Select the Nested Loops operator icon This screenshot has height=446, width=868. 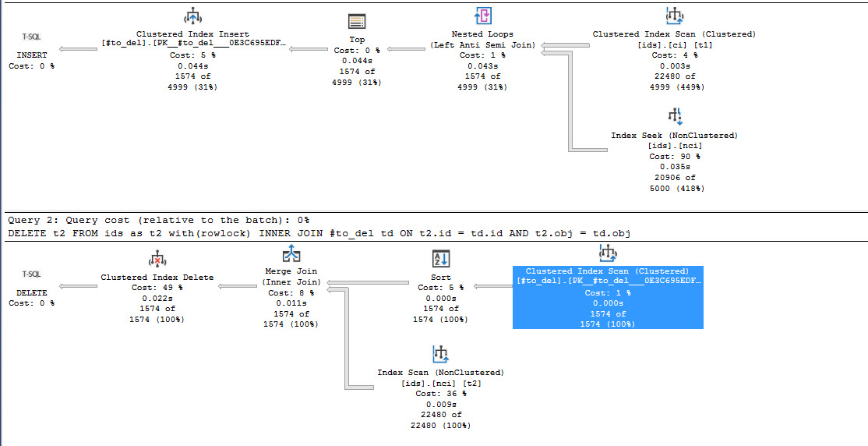[x=483, y=16]
